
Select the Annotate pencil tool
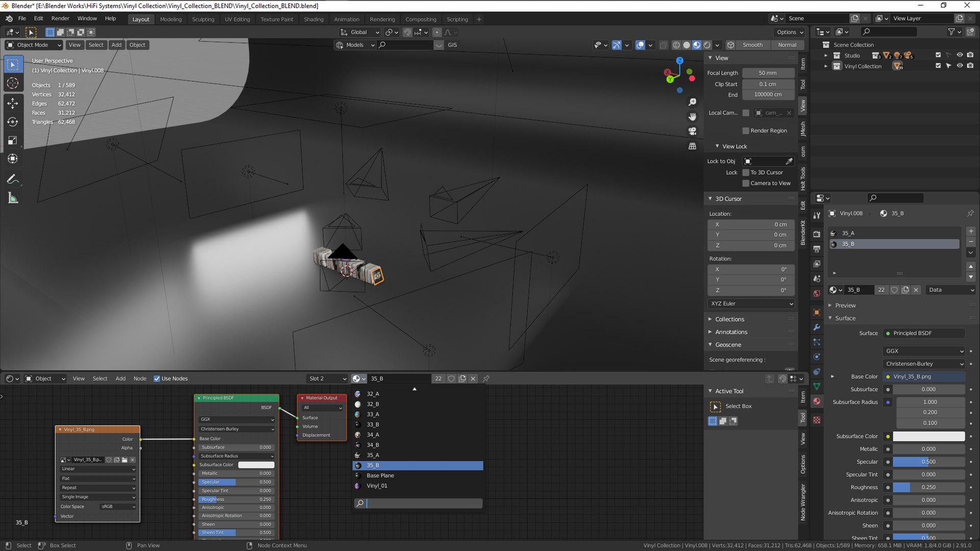[x=13, y=179]
